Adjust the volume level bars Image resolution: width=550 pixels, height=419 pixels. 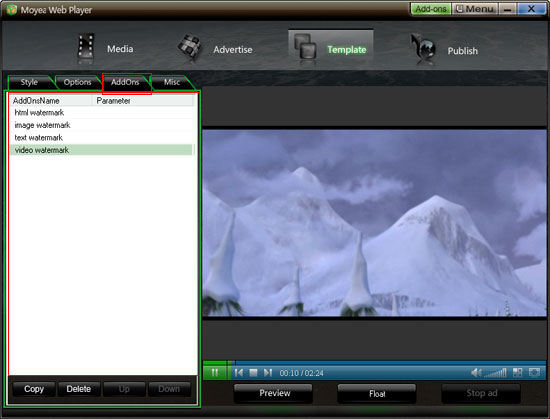[495, 373]
